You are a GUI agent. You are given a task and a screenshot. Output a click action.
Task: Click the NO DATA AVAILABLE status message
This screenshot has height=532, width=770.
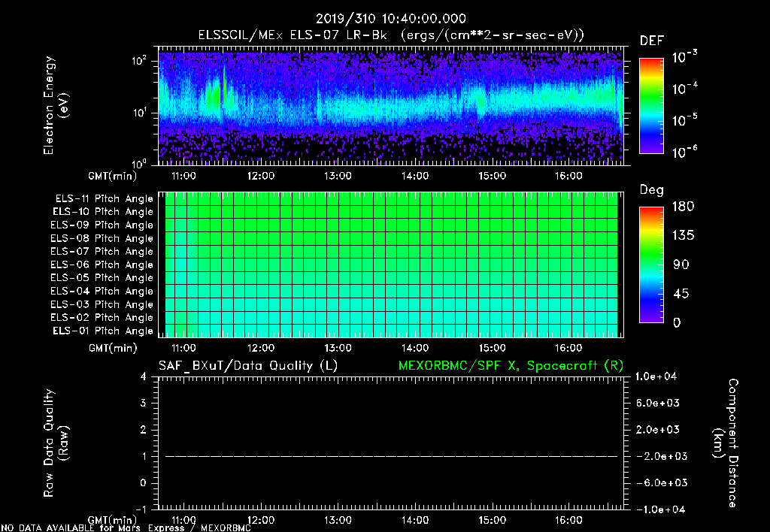pyautogui.click(x=126, y=528)
